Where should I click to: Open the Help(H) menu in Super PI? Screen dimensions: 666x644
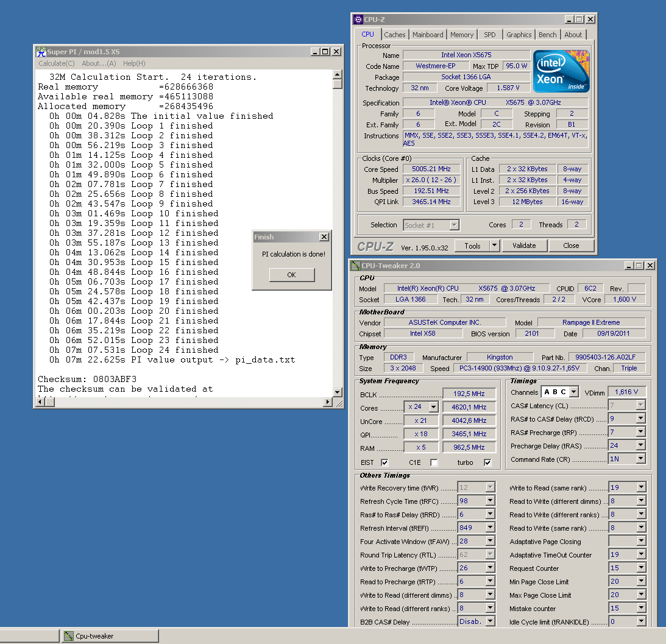pyautogui.click(x=134, y=63)
